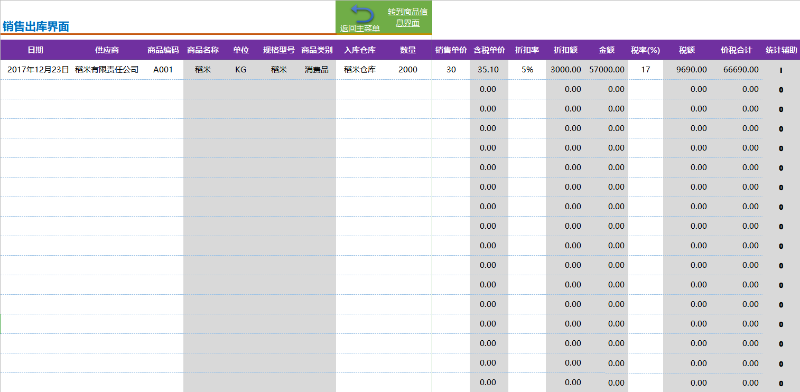Click the 折扣额 column header

565,50
